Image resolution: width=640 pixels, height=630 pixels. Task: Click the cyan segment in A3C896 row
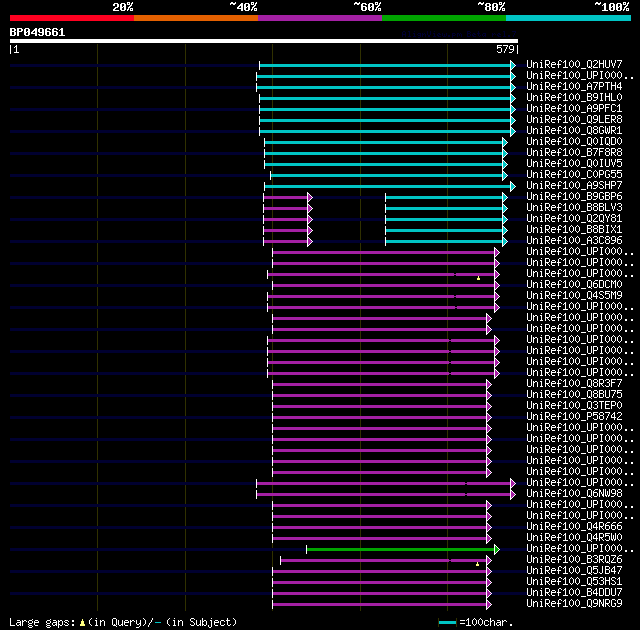(444, 242)
